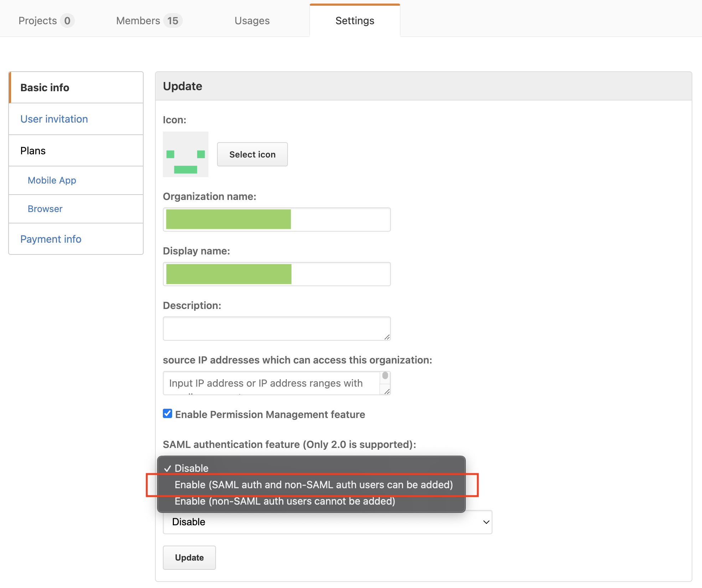Viewport: 702px width, 588px height.
Task: Click into the Description textarea
Action: click(x=277, y=329)
